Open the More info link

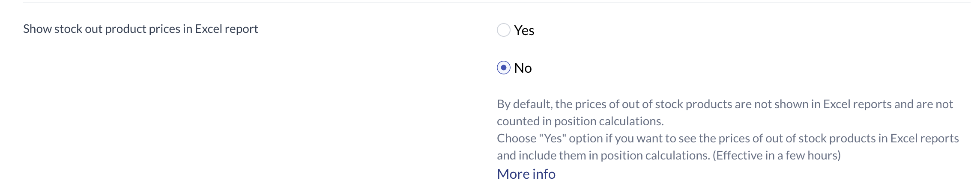click(x=526, y=174)
